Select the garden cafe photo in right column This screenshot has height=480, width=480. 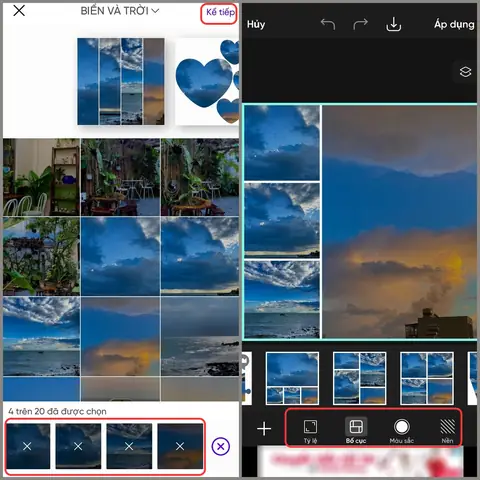200,177
